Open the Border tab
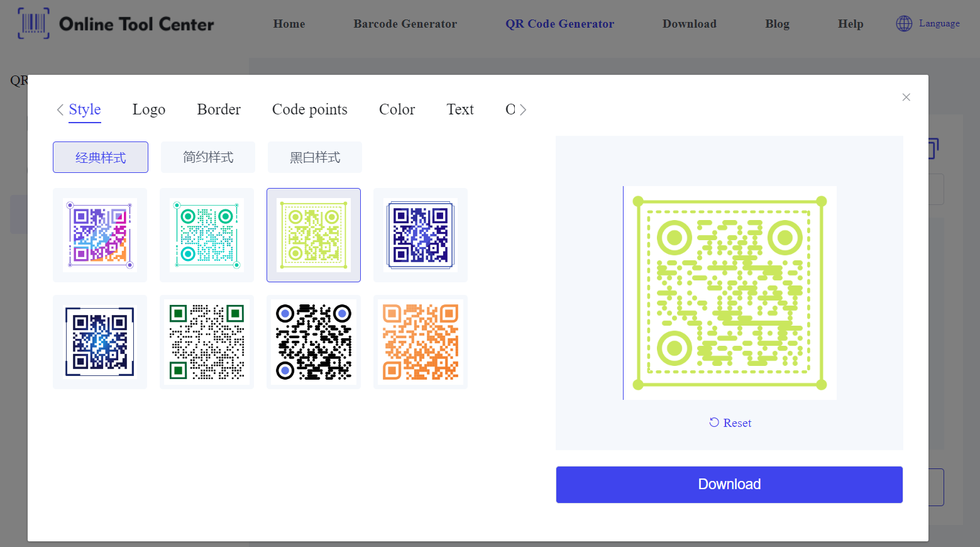Screen dimensions: 980x547 (219, 109)
